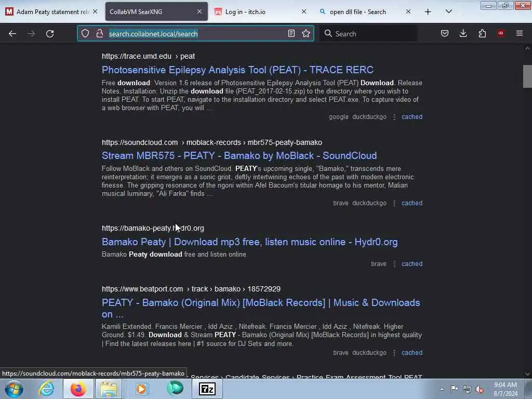The image size is (532, 399).
Task: Open the Downloads arrow icon
Action: point(463,34)
